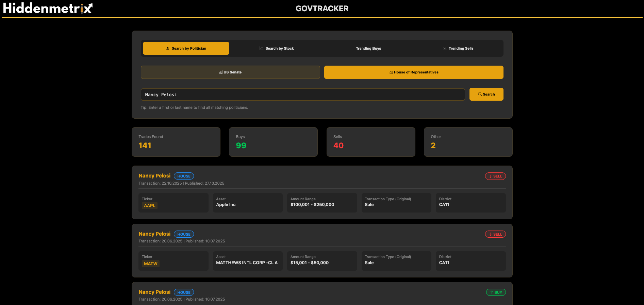Image resolution: width=644 pixels, height=305 pixels.
Task: Click Nancy Pelosi name on AAPL trade
Action: pos(154,176)
